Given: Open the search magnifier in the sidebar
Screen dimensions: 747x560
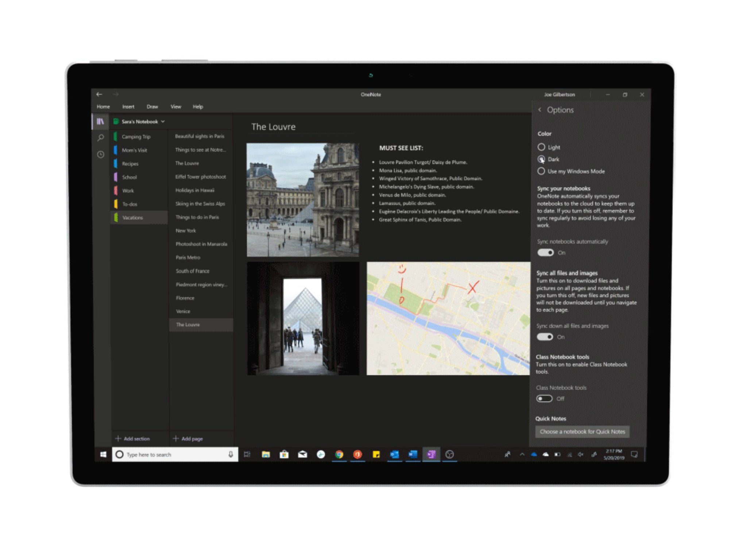Looking at the screenshot, I should point(101,138).
